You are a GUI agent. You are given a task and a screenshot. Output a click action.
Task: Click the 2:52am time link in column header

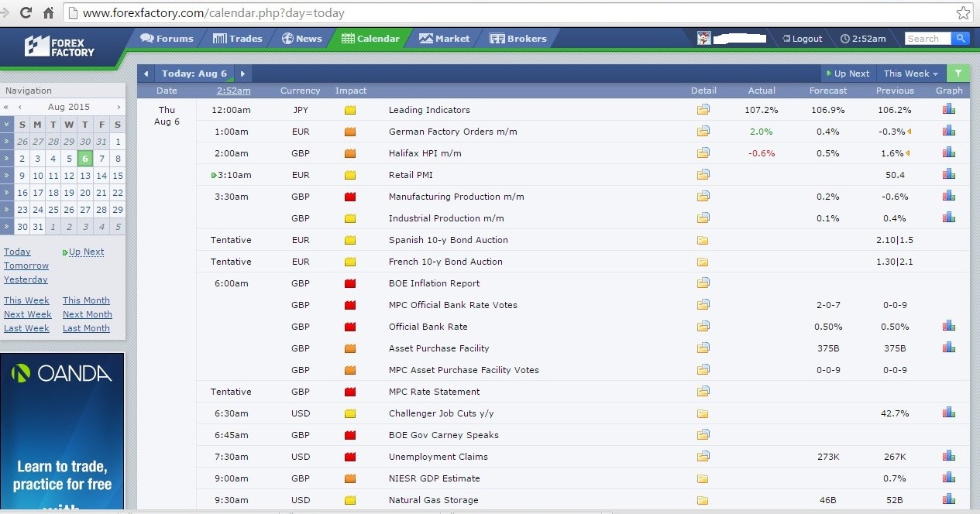(x=233, y=91)
